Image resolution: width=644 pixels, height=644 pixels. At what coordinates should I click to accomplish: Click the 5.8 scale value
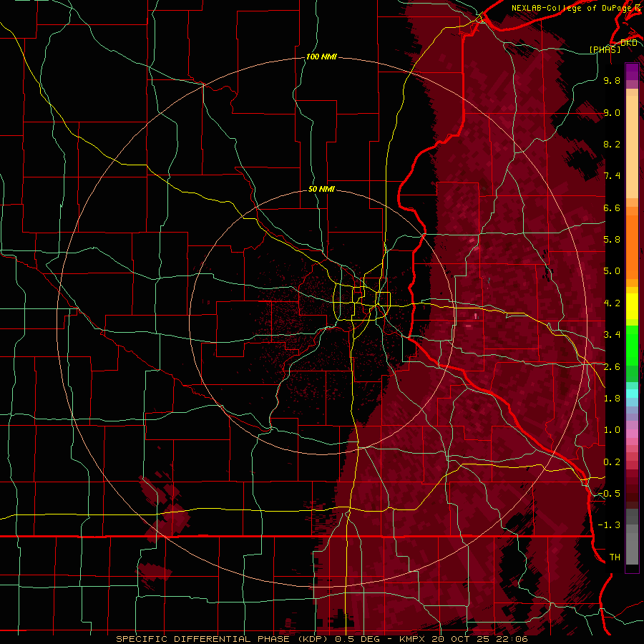612,240
